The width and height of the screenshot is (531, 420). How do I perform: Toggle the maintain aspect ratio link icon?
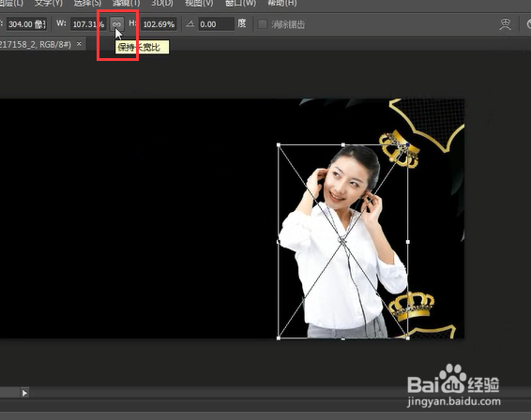(116, 24)
